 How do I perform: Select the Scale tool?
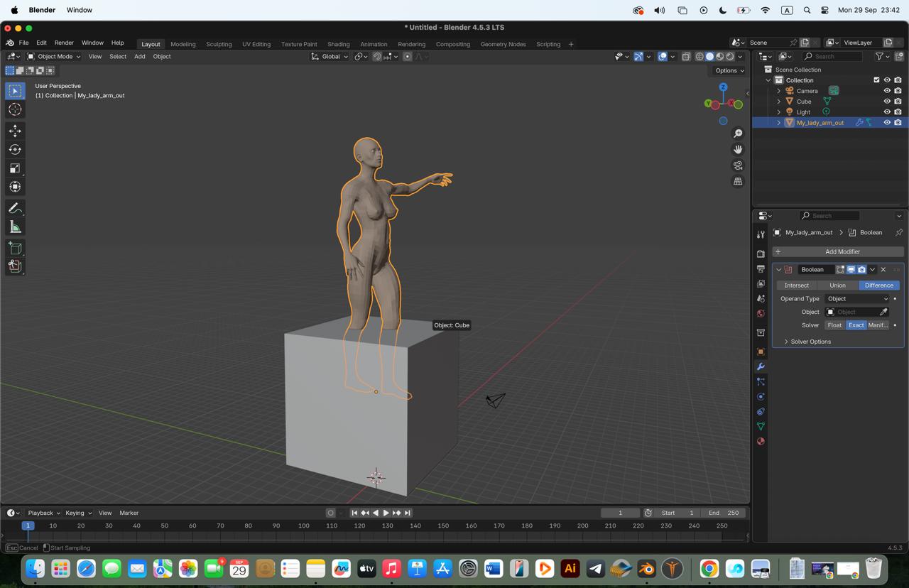click(x=15, y=168)
